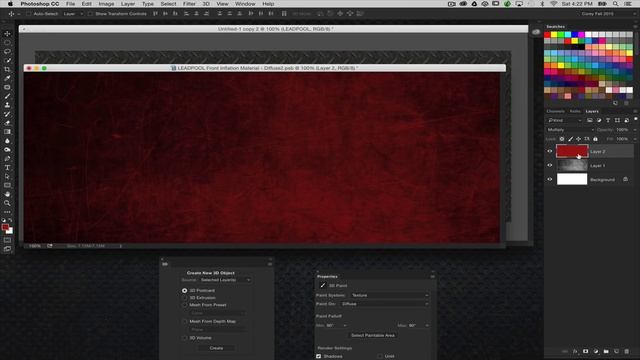Open the Image menu
The image size is (640, 360).
pos(106,4)
